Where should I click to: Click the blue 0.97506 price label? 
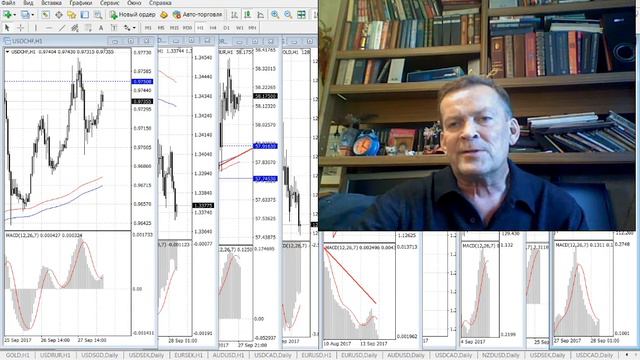(142, 82)
